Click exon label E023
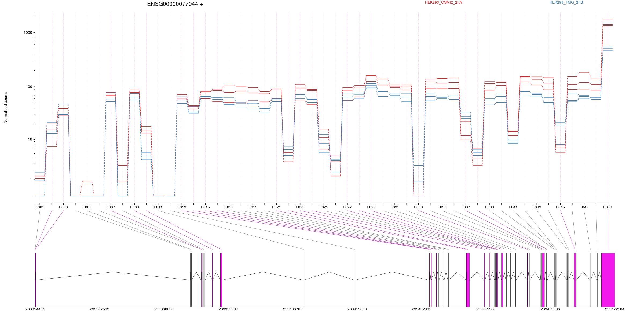This screenshot has width=644, height=322. click(x=300, y=207)
